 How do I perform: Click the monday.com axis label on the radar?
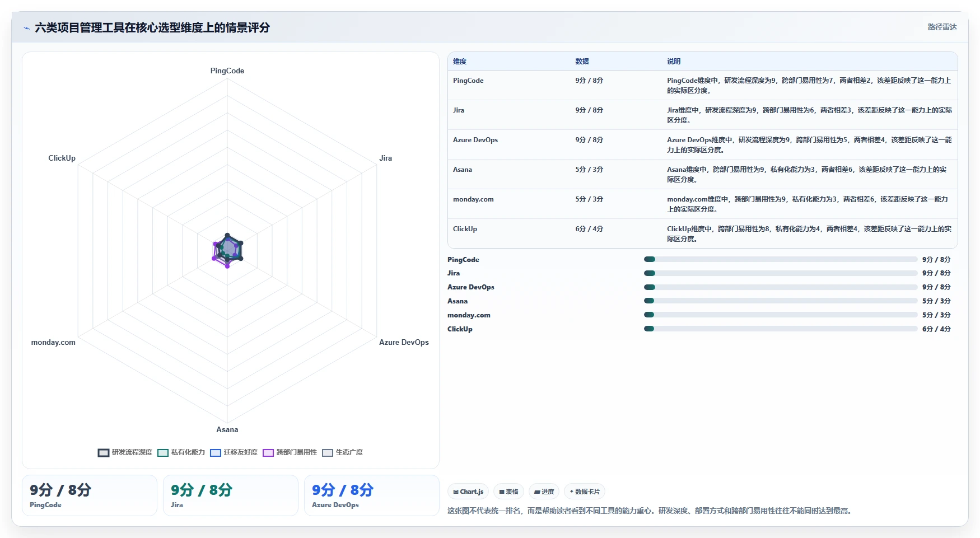[53, 342]
